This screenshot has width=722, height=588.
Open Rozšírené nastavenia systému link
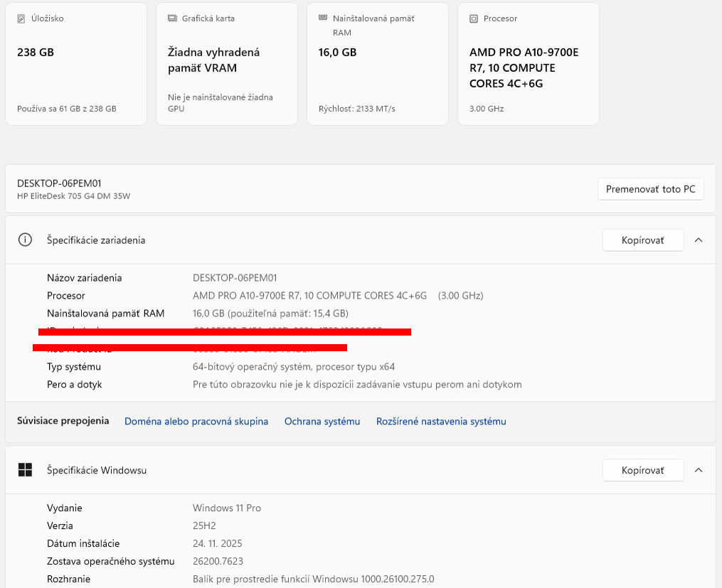coord(441,421)
